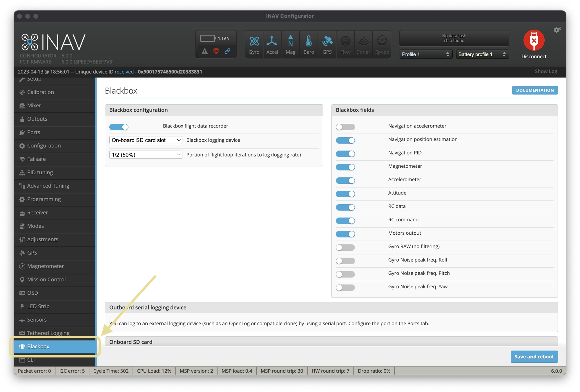Select Blackbox logging device dropdown
Image resolution: width=580 pixels, height=392 pixels.
145,140
